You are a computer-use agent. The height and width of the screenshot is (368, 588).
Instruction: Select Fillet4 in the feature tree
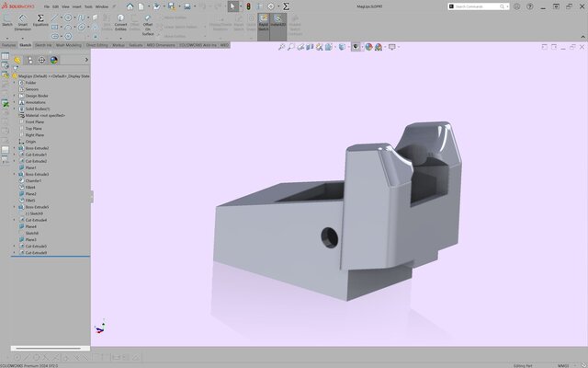pos(32,188)
